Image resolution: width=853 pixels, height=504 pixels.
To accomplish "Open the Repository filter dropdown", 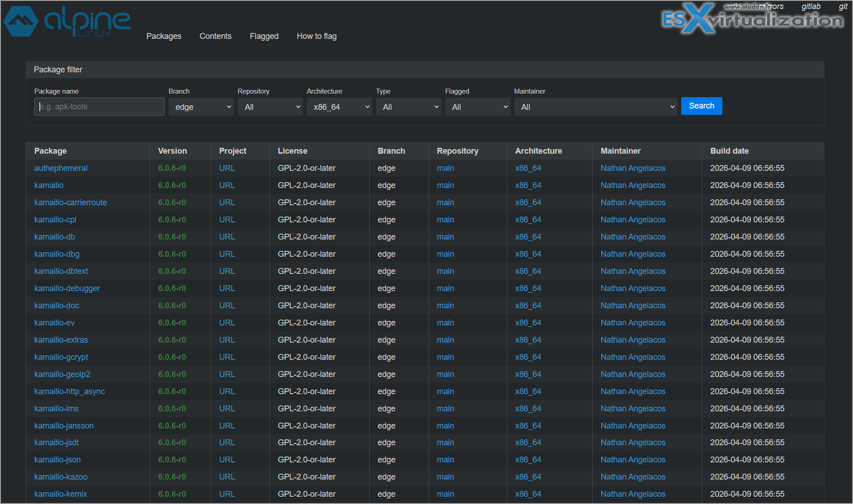I will point(270,107).
